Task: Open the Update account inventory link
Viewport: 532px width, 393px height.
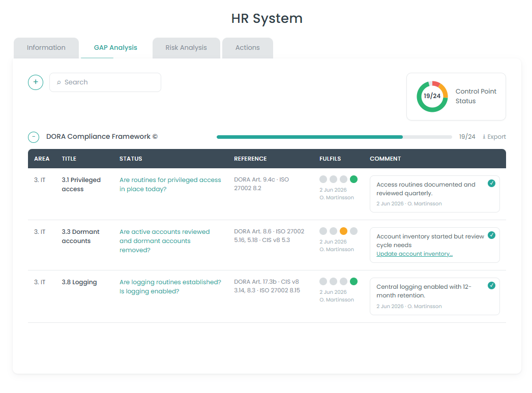Action: click(x=415, y=254)
